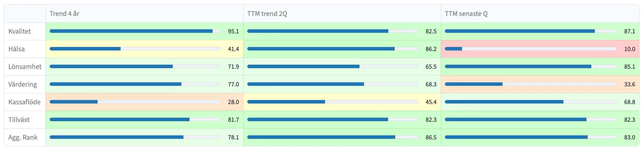Click Kassaflöde TTM trend 2Q progress bar
644x151 pixels.
click(333, 102)
